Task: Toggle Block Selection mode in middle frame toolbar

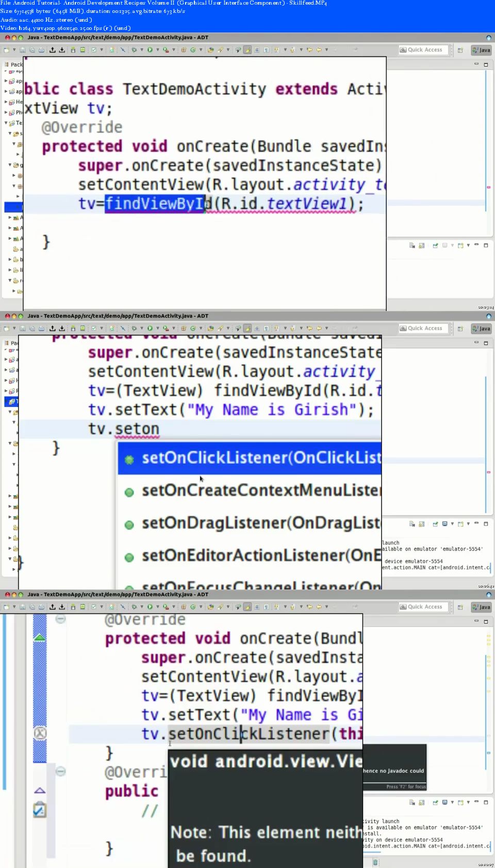Action: [257, 329]
